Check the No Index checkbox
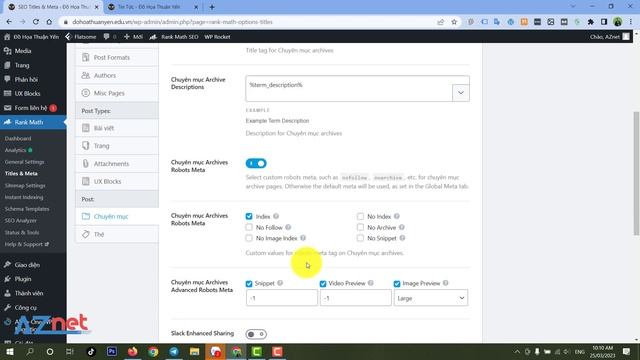 [x=360, y=216]
